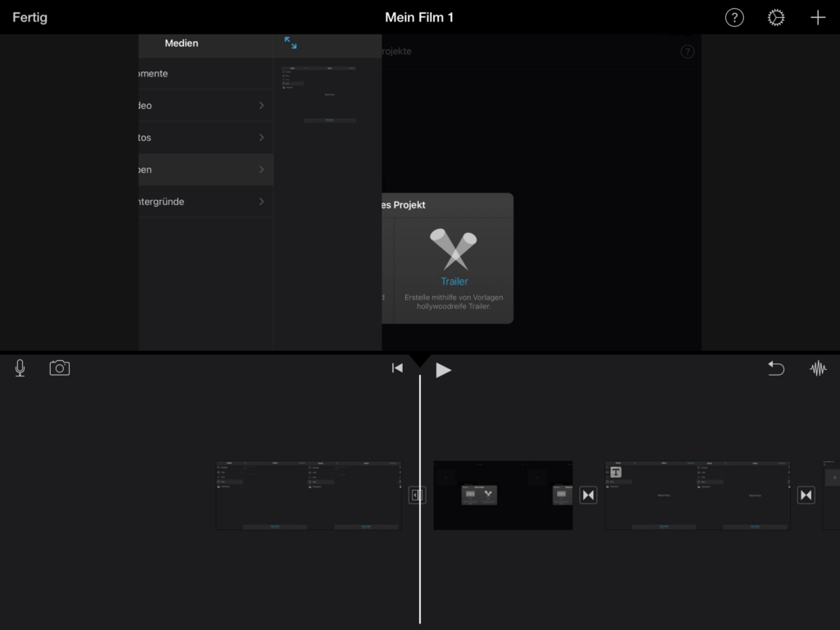Image resolution: width=840 pixels, height=630 pixels.
Task: Expand the Hintergründe row chevron
Action: click(262, 202)
